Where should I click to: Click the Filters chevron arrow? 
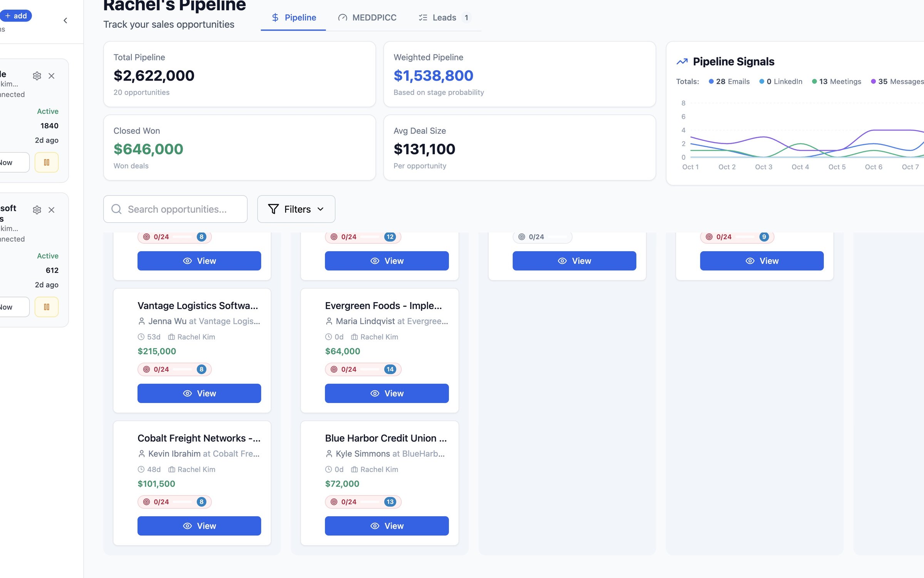point(320,209)
